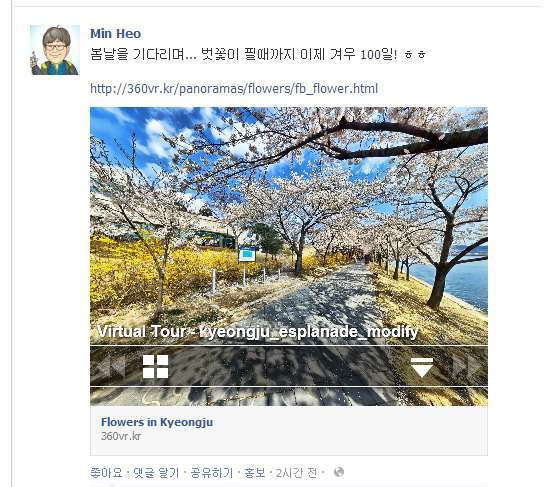Click the Virtual Tour Kyeongju_esplanade_modify title
This screenshot has height=487, width=548.
point(258,331)
